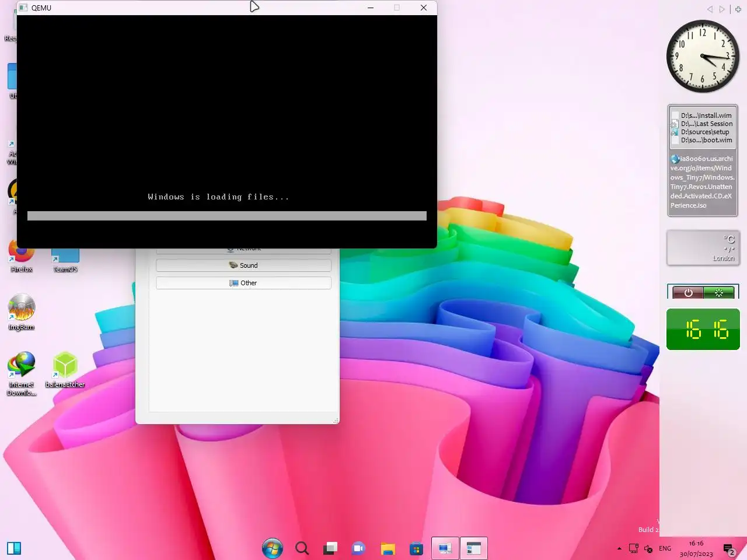Launch the ImgBurn desktop shortcut
The image size is (747, 560).
(x=22, y=312)
